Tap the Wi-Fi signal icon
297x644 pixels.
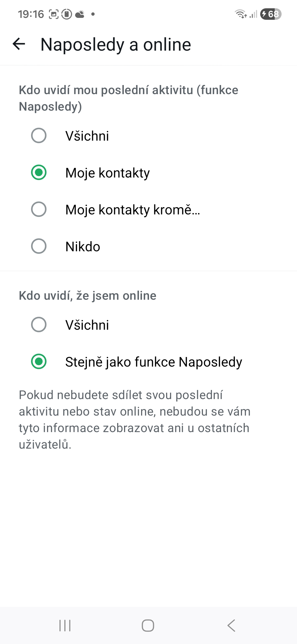(x=241, y=14)
